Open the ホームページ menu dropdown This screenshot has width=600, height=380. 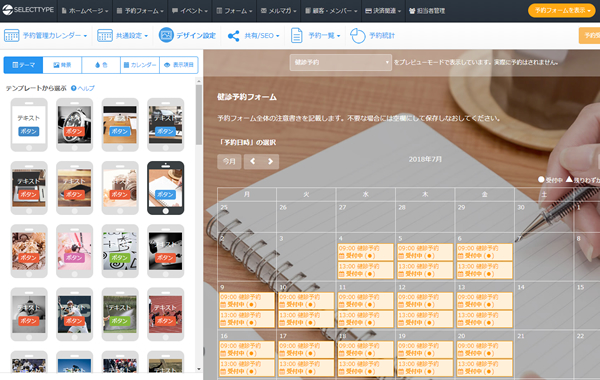[x=85, y=11]
